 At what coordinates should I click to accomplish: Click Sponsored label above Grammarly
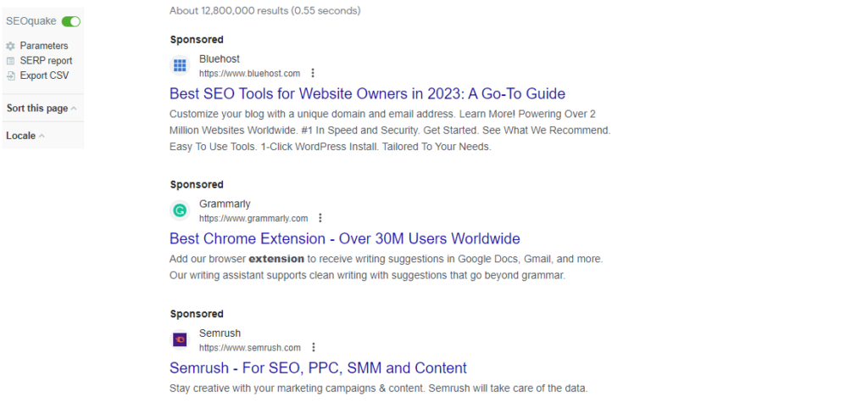(197, 184)
